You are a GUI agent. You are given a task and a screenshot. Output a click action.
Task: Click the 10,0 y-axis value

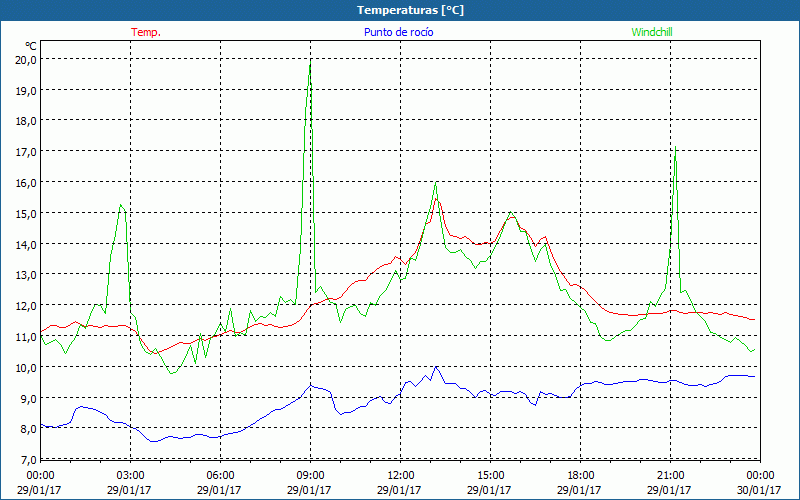pyautogui.click(x=27, y=367)
